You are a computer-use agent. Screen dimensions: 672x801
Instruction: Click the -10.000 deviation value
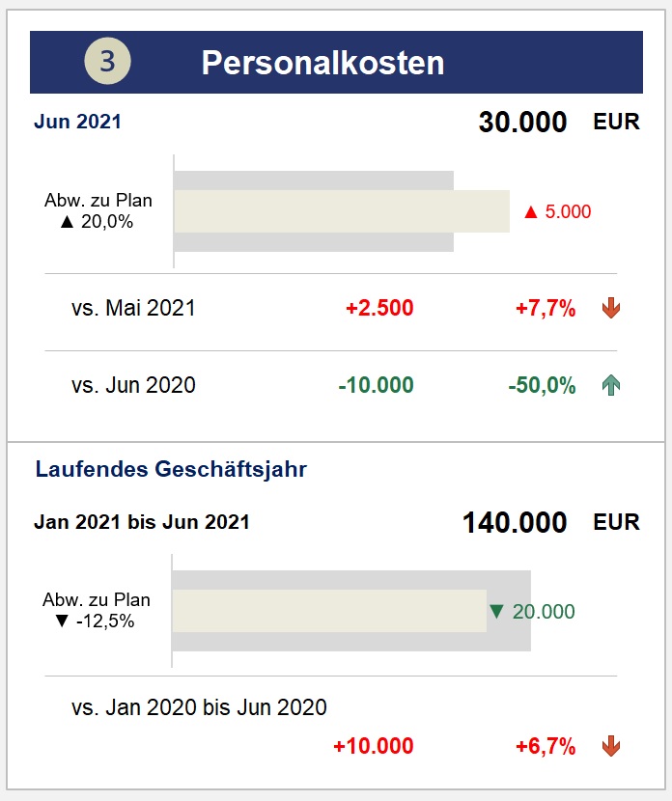tap(376, 385)
